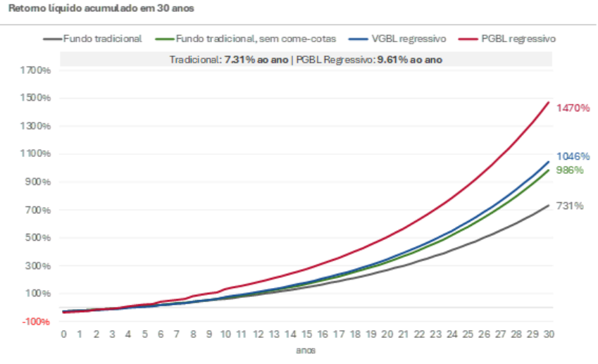
Task: Click the 0 tick on horizontal axis
Action: (63, 334)
